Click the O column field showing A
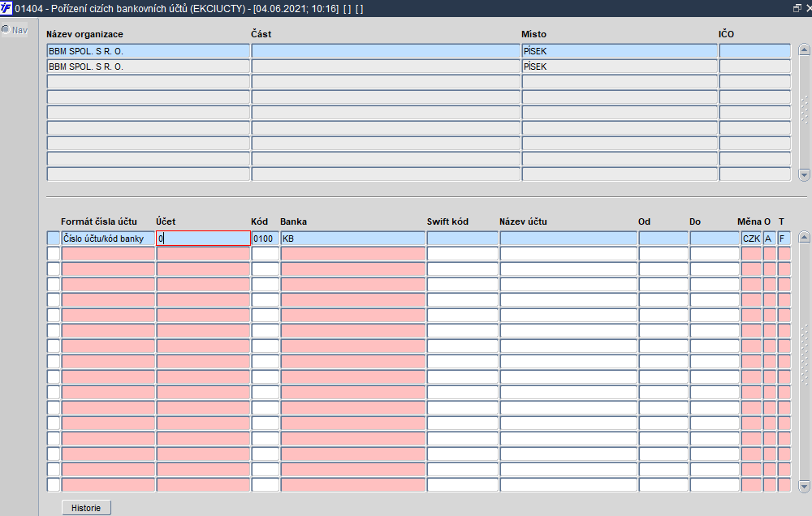This screenshot has height=516, width=812. 770,238
